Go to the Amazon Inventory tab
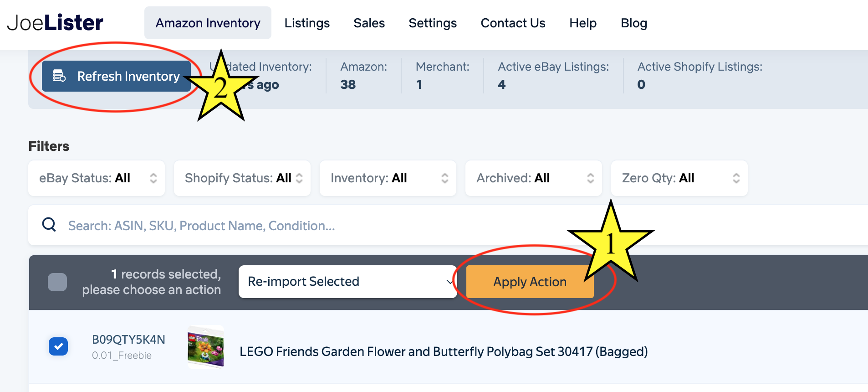 208,23
